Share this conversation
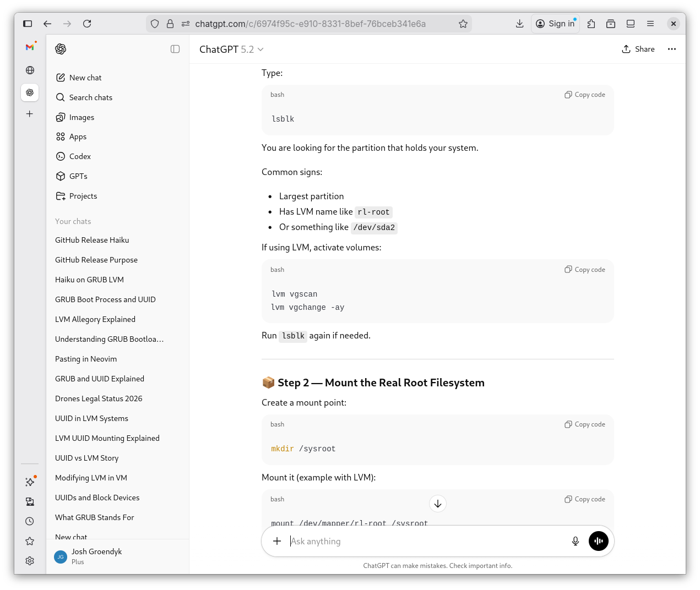Image resolution: width=700 pixels, height=590 pixels. pos(638,49)
